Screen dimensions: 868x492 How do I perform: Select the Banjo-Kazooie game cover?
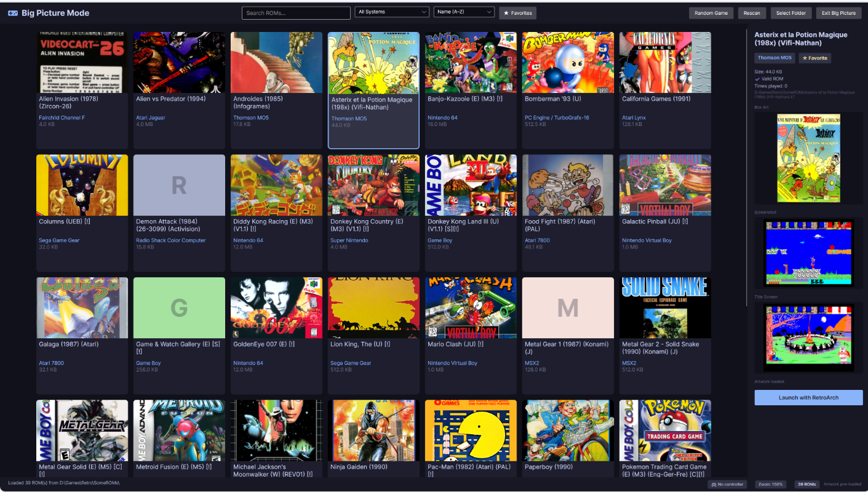click(x=471, y=63)
